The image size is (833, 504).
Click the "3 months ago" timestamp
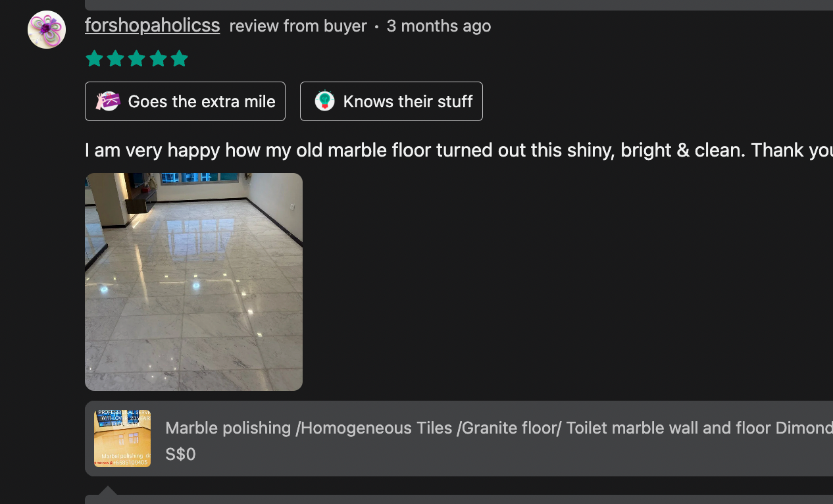pyautogui.click(x=438, y=26)
